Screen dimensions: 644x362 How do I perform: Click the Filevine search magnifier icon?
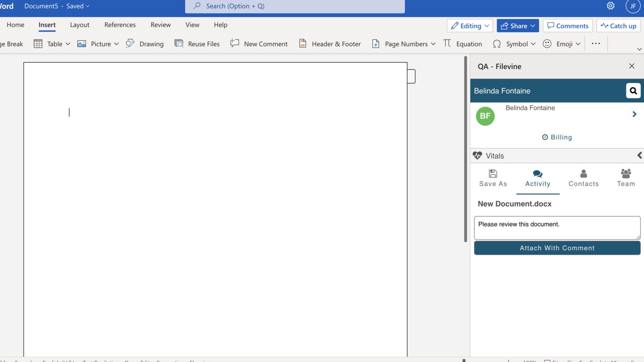(633, 90)
